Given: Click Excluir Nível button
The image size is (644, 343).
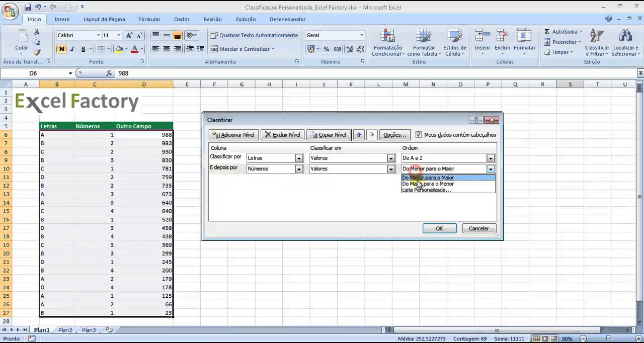Looking at the screenshot, I should (282, 135).
